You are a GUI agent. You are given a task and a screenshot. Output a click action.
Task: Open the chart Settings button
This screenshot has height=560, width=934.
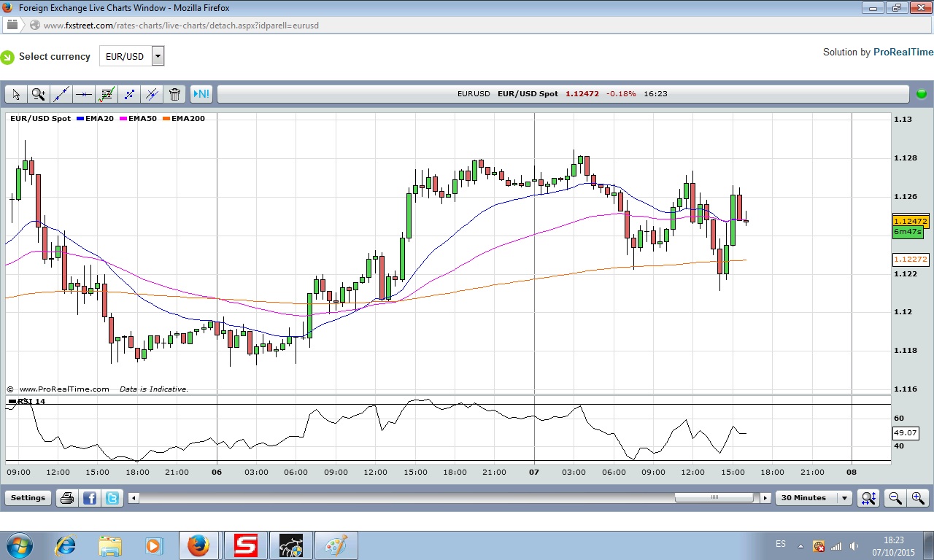point(28,498)
